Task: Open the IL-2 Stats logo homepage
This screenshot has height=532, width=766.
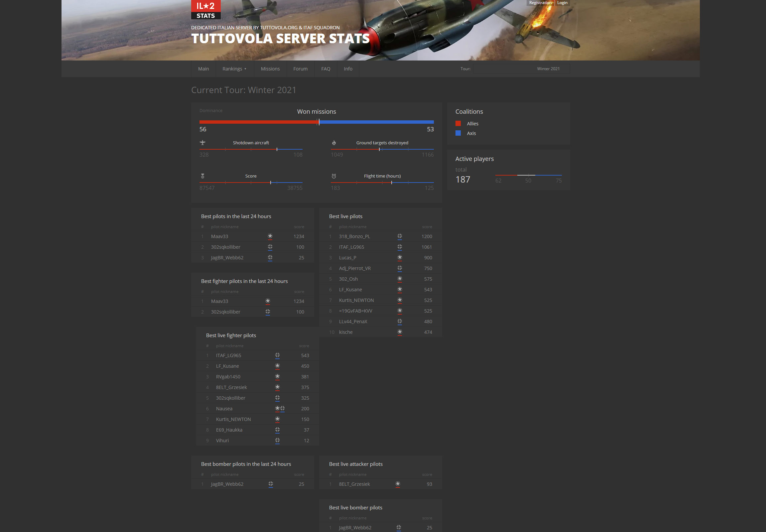Action: 206,9
